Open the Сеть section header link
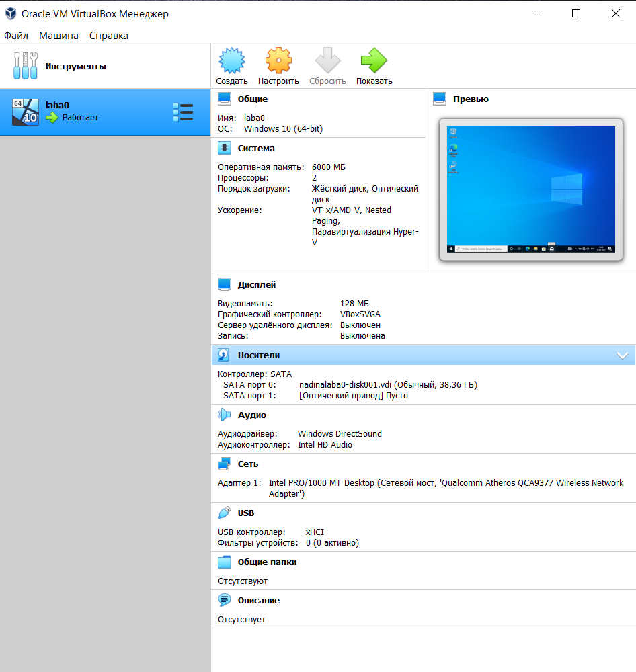Image resolution: width=636 pixels, height=672 pixels. coord(248,464)
